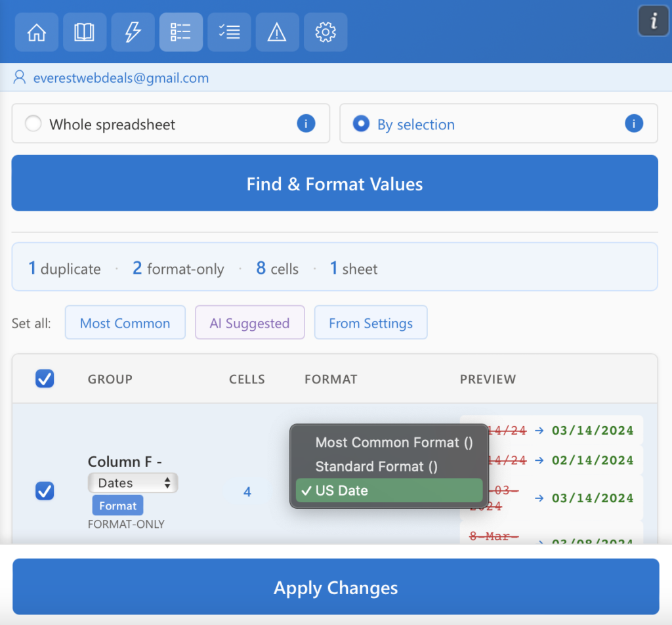Open the book guide icon
This screenshot has height=625, width=672.
click(x=85, y=32)
